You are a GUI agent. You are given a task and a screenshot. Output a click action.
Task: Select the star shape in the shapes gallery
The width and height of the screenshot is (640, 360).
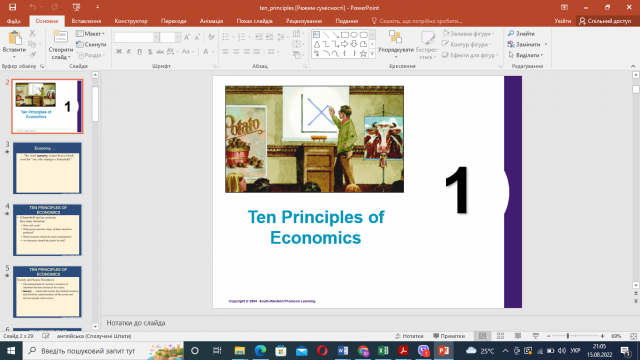coord(363,53)
